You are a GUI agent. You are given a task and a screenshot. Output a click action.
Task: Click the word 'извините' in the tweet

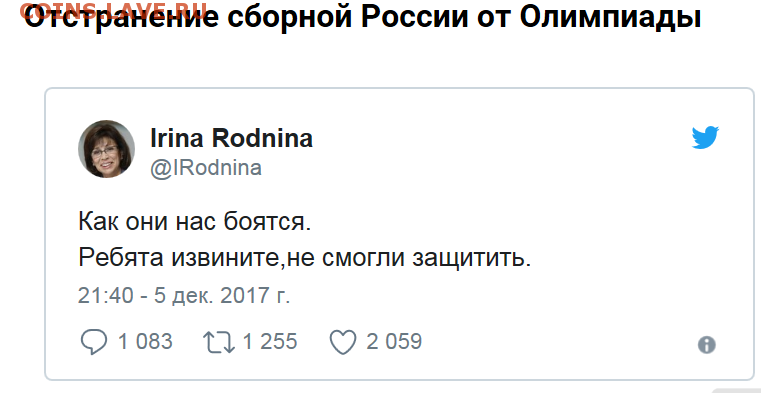pyautogui.click(x=225, y=259)
